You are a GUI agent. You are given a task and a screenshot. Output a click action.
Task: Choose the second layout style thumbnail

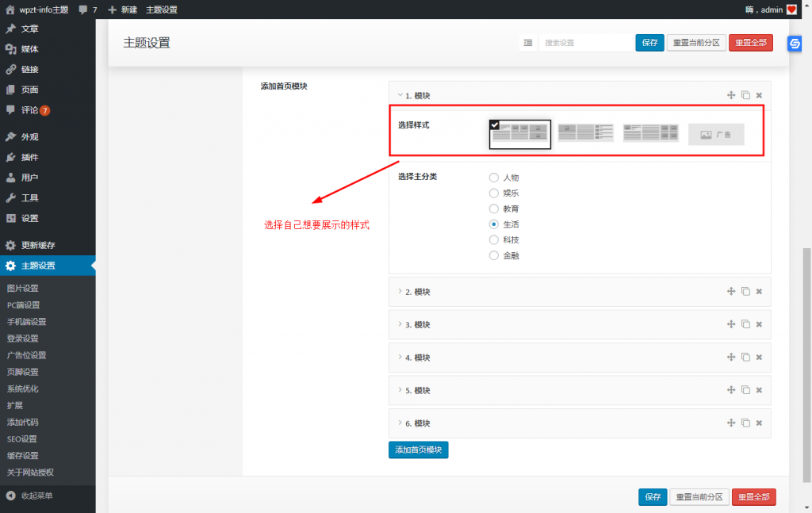(x=586, y=132)
